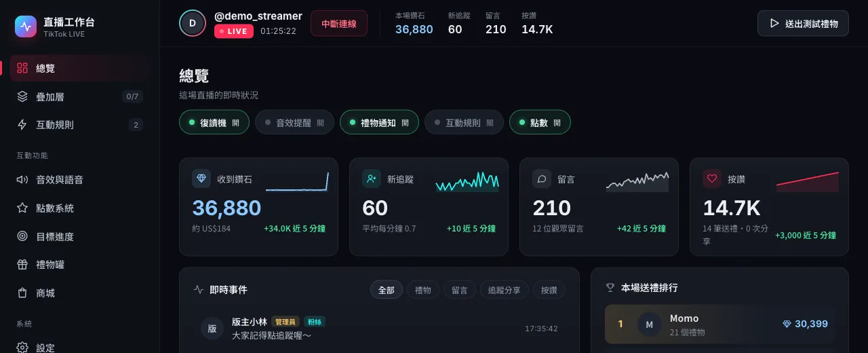The height and width of the screenshot is (353, 868).
Task: Click the 直播工作台 app logo icon
Action: pyautogui.click(x=26, y=27)
